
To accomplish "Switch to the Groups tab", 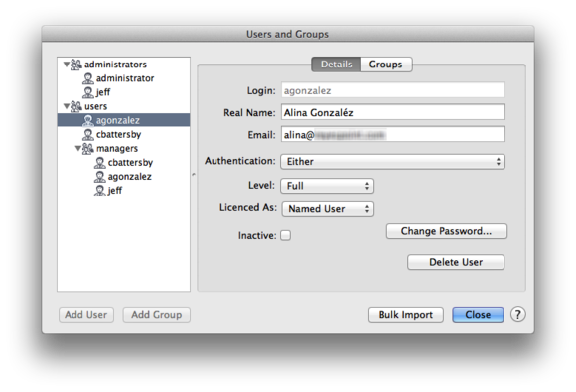I will point(386,65).
